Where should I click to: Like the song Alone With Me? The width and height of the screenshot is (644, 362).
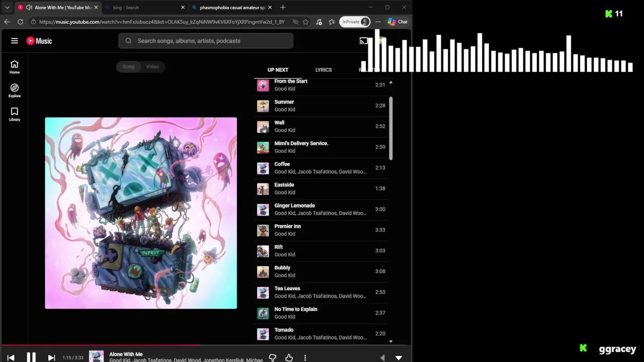coord(289,357)
